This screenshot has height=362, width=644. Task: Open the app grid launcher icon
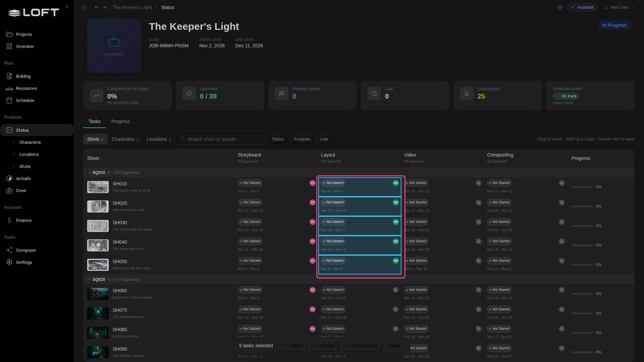coord(84,8)
